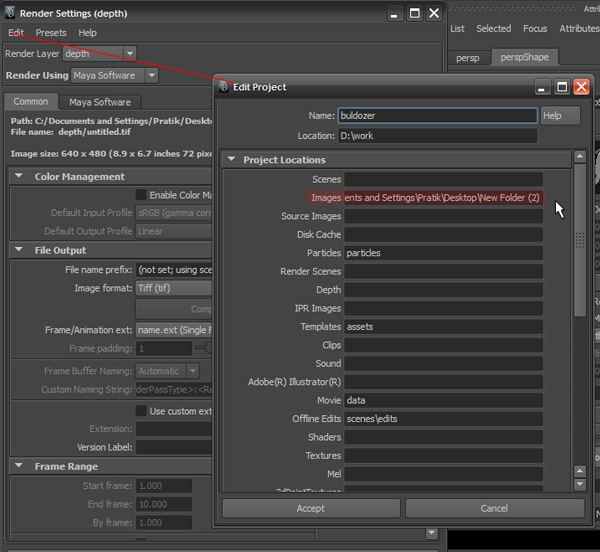Open the Focus menu in Attribute Editor
The height and width of the screenshot is (552, 600).
coord(535,28)
